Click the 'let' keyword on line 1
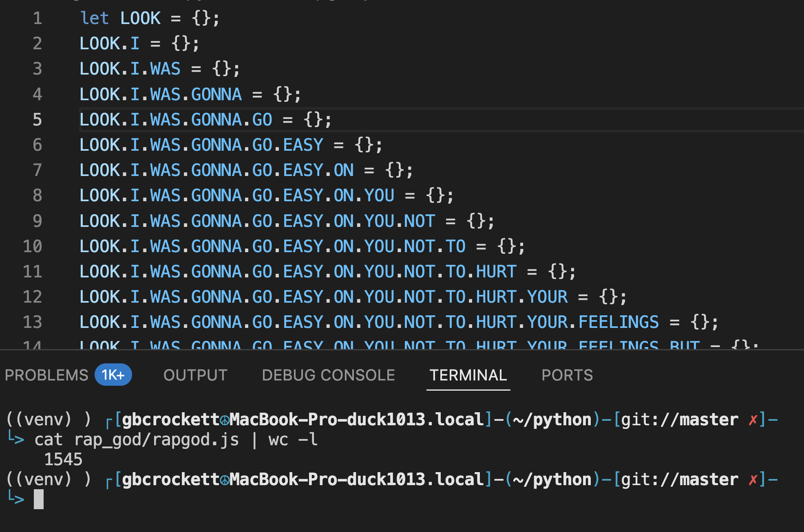The height and width of the screenshot is (532, 804). click(x=94, y=18)
